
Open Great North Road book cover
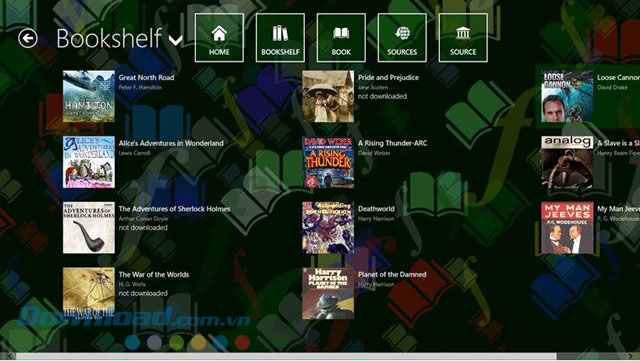click(89, 96)
